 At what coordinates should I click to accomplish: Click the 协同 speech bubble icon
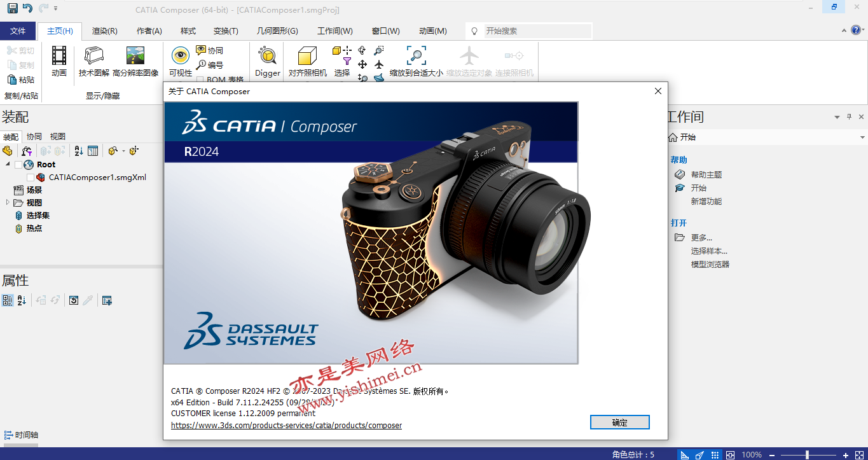click(x=201, y=50)
